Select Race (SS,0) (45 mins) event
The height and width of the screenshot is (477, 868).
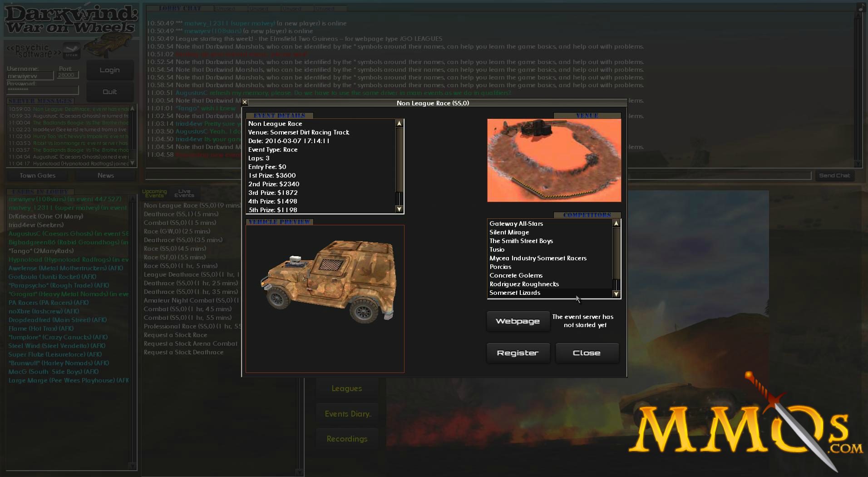tap(175, 248)
